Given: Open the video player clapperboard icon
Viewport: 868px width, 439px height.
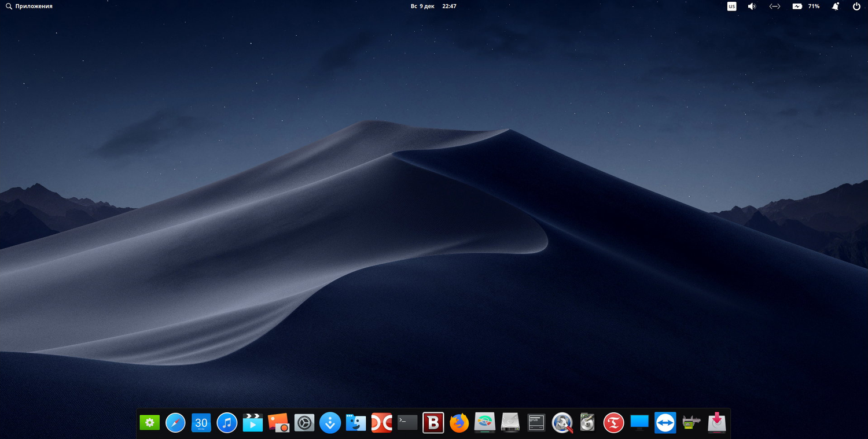Looking at the screenshot, I should [x=252, y=423].
